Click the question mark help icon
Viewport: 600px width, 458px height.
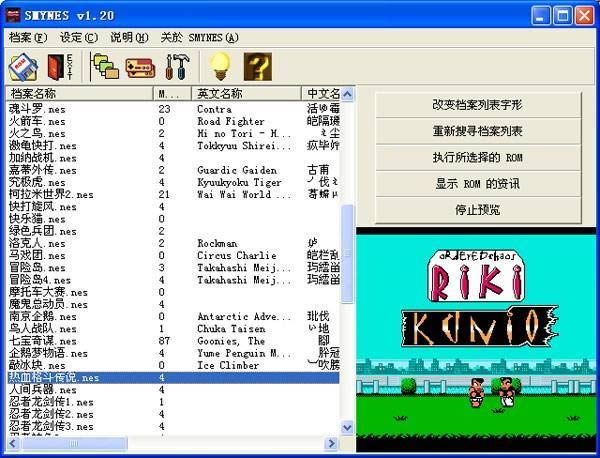(x=258, y=67)
